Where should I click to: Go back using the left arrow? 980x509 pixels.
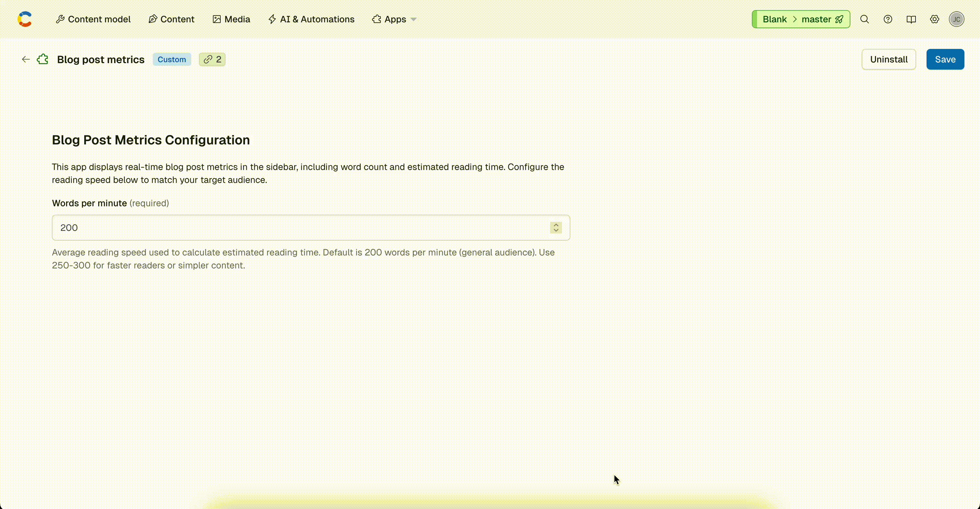tap(26, 59)
